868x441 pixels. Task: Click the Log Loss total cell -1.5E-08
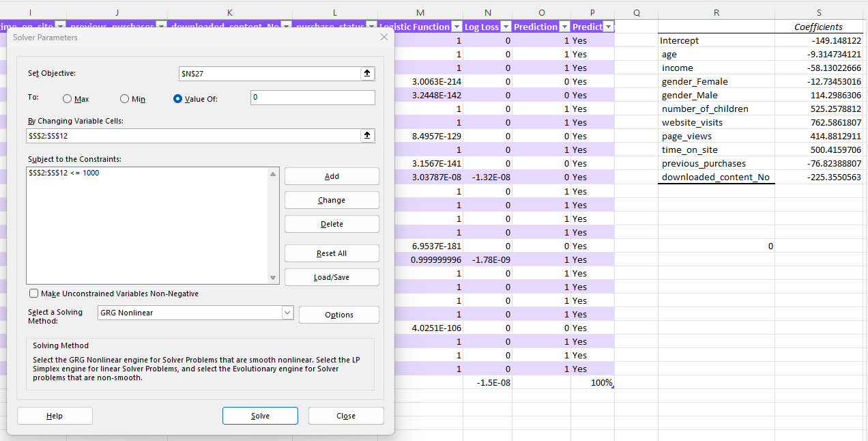click(487, 382)
